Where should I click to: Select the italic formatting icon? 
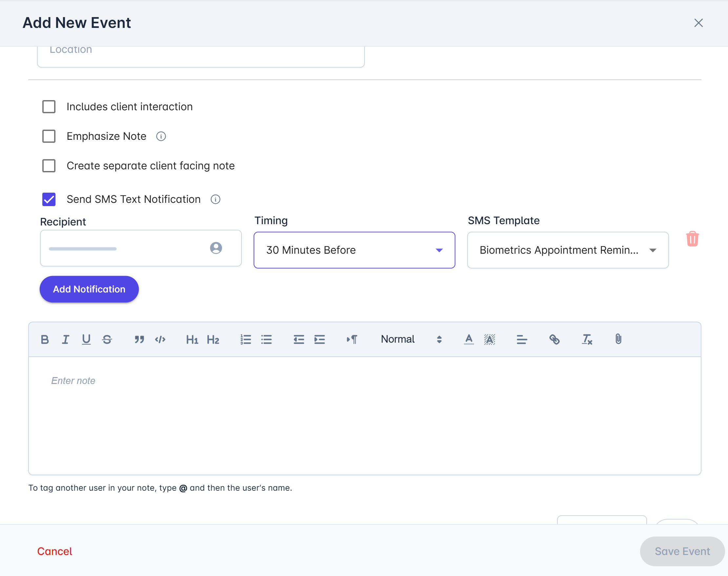[65, 339]
